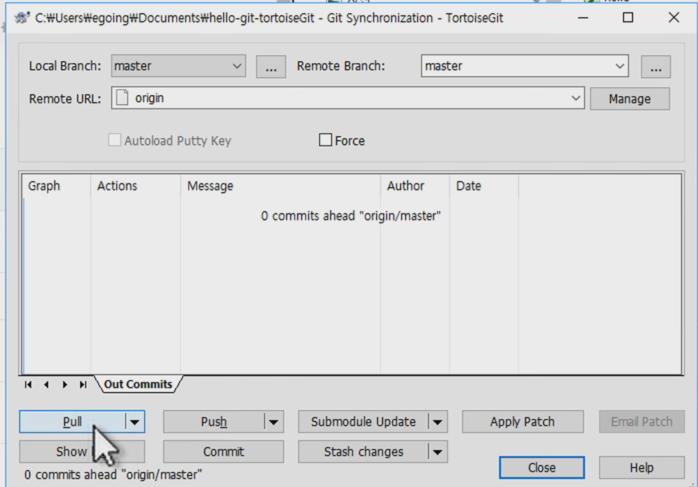Click the Push button

(214, 422)
